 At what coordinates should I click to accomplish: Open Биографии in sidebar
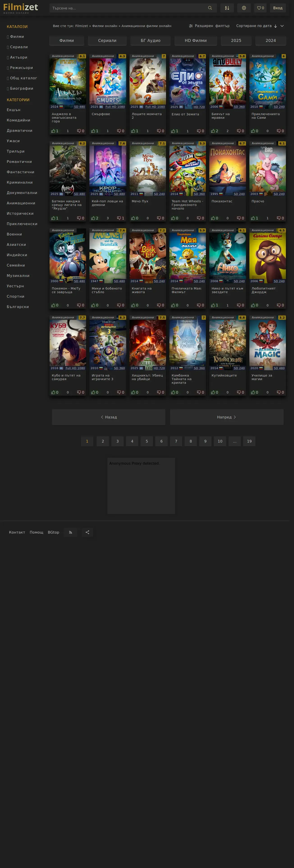20,89
